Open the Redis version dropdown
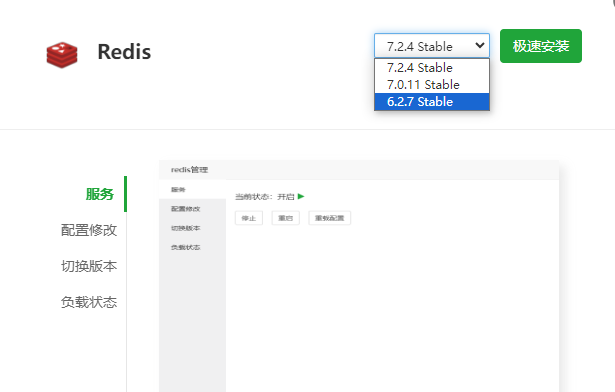Viewport: 615px width, 392px height. 432,46
